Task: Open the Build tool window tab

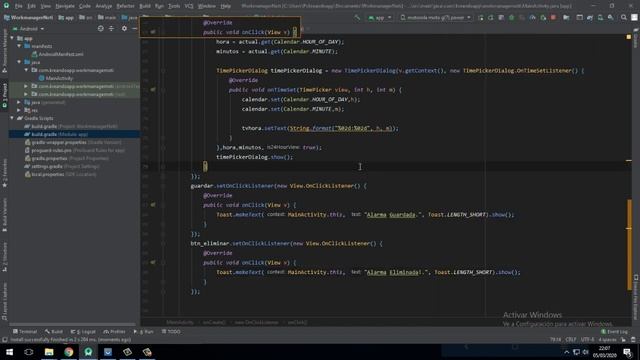Action: coord(54,332)
